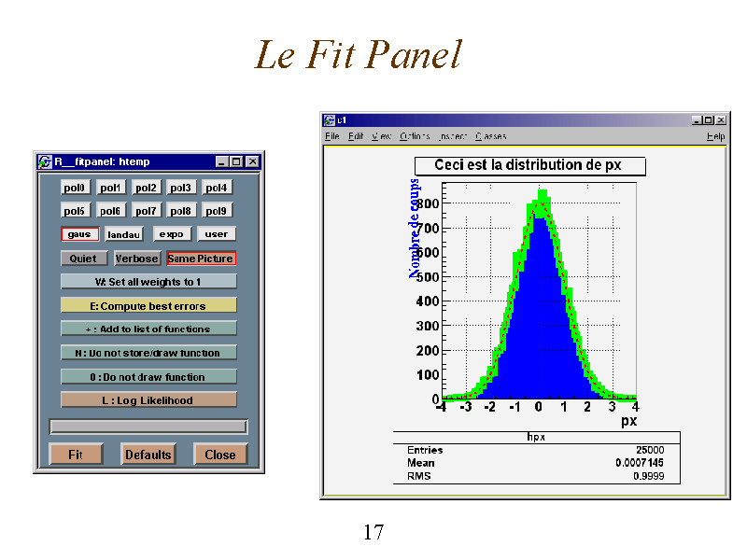
Task: Click the hpx statistics box
Action: [536, 456]
